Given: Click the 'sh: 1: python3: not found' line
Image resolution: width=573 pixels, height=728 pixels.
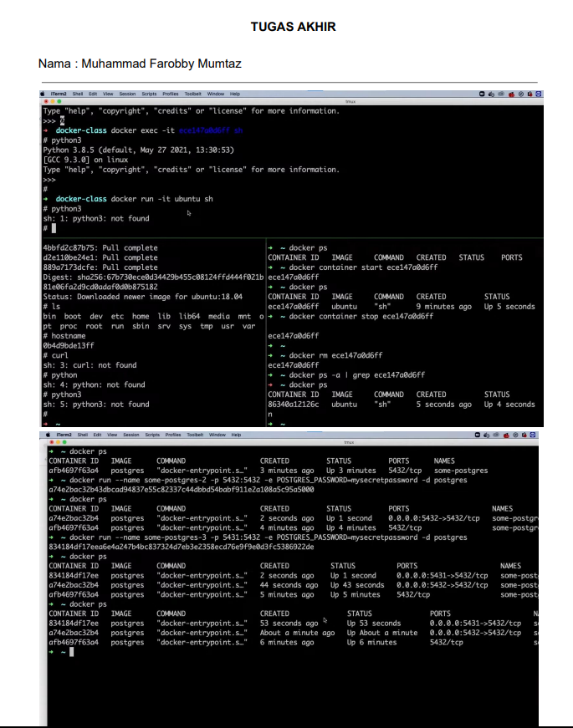Looking at the screenshot, I should pos(96,218).
